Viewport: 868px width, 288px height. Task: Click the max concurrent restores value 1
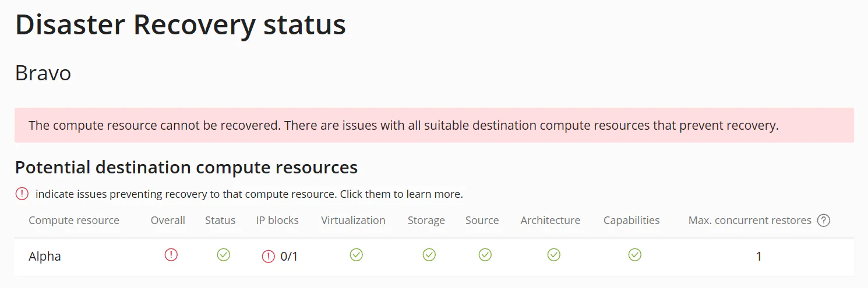point(758,256)
